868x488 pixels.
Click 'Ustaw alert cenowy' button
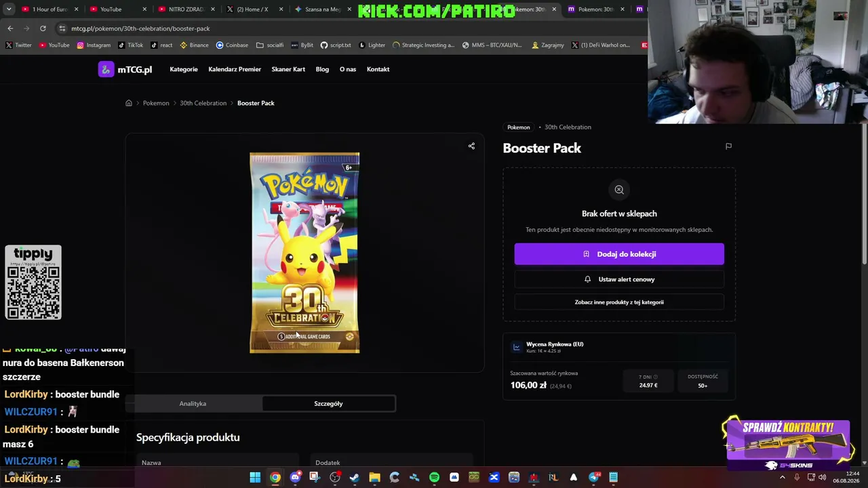(x=619, y=279)
